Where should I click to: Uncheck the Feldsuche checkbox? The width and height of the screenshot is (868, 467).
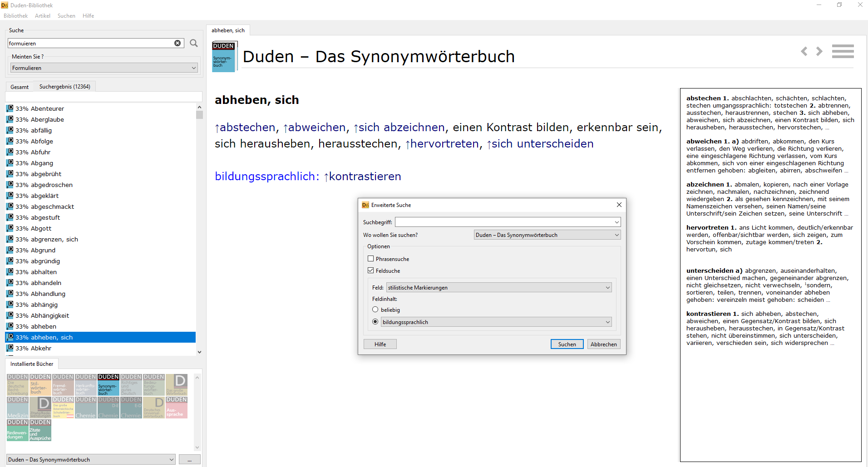coord(371,270)
